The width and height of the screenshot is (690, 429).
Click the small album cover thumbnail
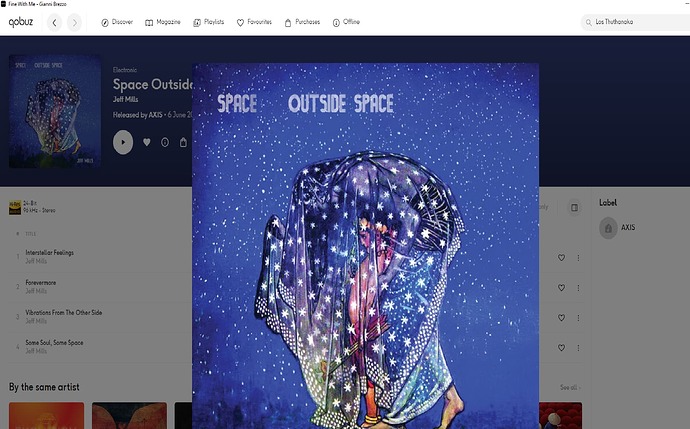point(55,111)
